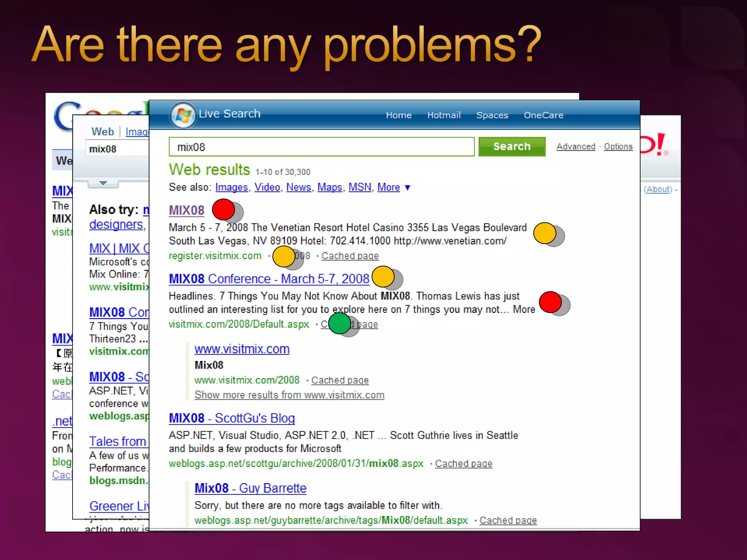Open the Home link in Live Search header
The image size is (747, 560).
pyautogui.click(x=399, y=115)
